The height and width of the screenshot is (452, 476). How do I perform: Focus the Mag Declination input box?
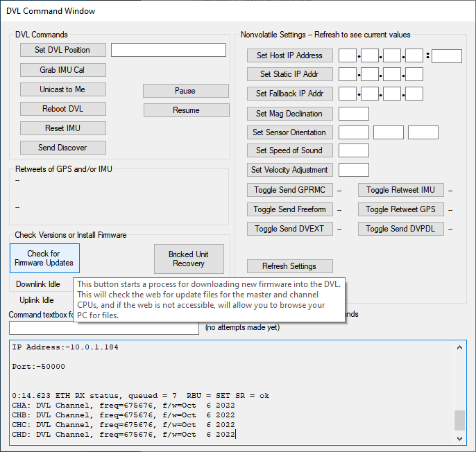(353, 114)
